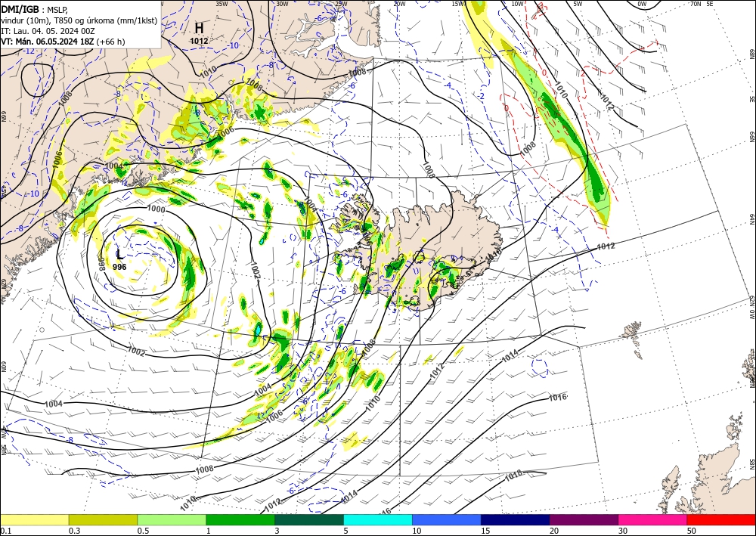Pick the cyan 5–10 legend swatch
The height and width of the screenshot is (536, 756).
pos(378,519)
